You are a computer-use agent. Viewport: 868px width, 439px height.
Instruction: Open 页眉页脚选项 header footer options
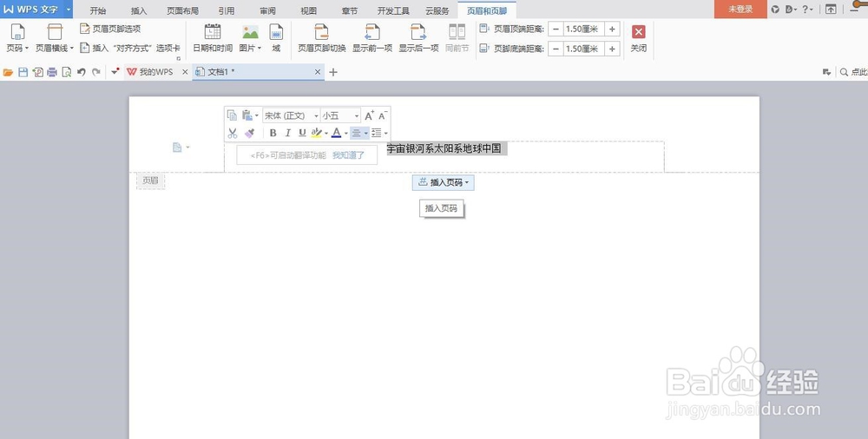110,29
